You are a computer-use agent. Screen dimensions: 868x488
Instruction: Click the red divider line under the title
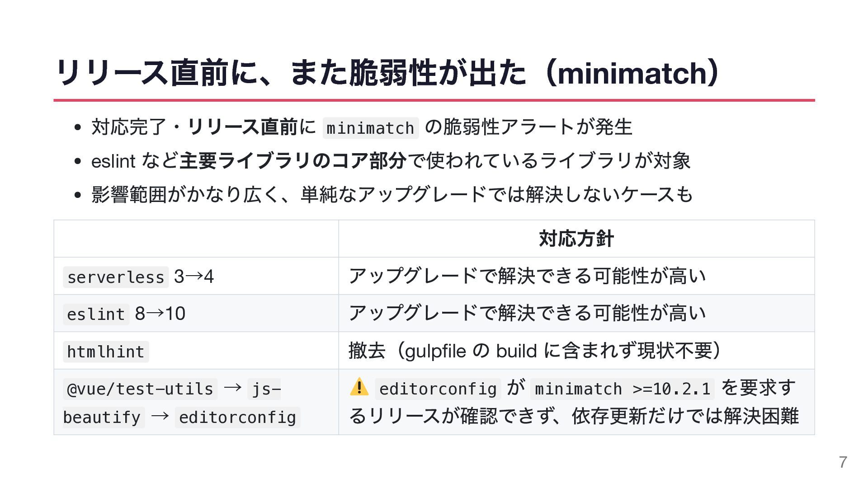(x=434, y=100)
